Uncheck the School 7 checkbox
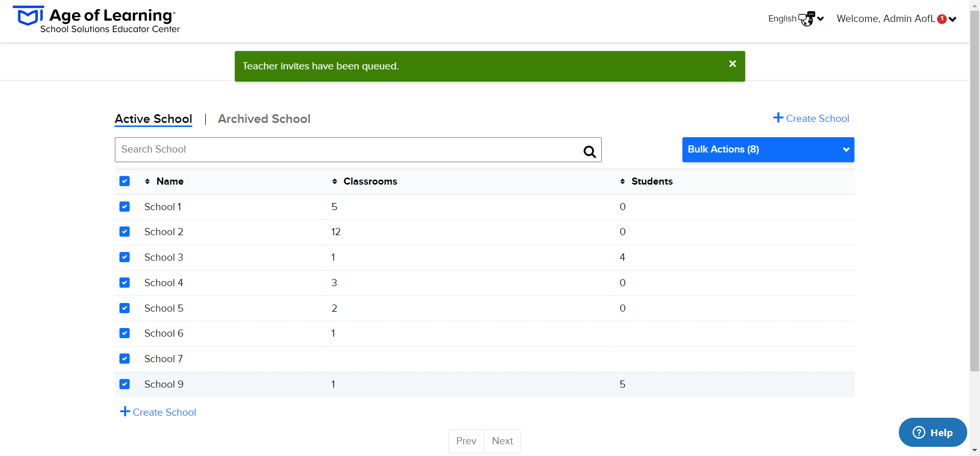The image size is (980, 456). pos(125,359)
